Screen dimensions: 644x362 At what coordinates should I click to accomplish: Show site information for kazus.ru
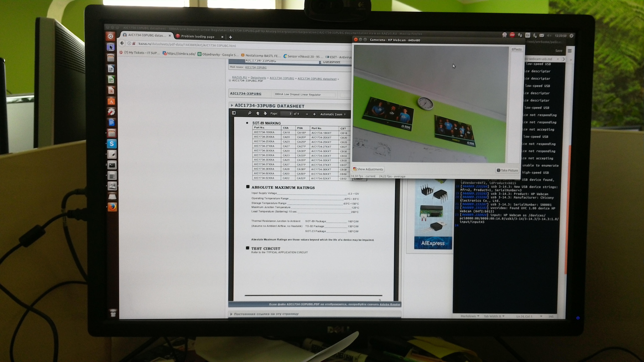click(x=129, y=43)
